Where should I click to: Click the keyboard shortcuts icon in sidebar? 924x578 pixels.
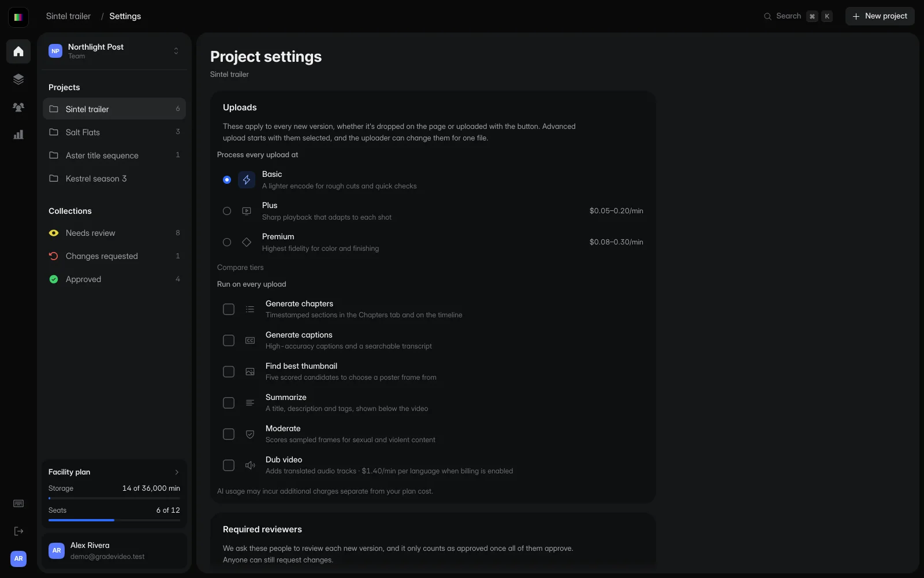point(18,503)
